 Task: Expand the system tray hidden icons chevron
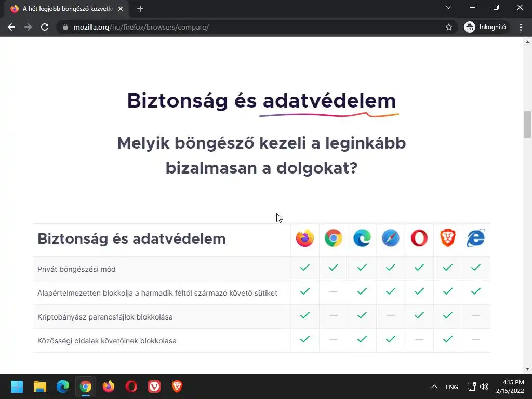tap(434, 387)
